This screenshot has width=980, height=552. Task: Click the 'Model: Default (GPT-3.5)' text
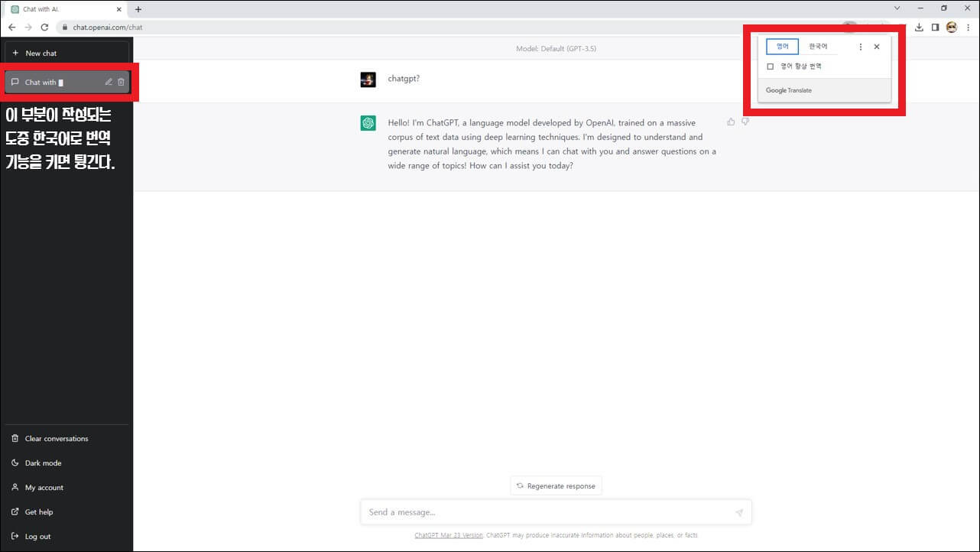coord(556,48)
